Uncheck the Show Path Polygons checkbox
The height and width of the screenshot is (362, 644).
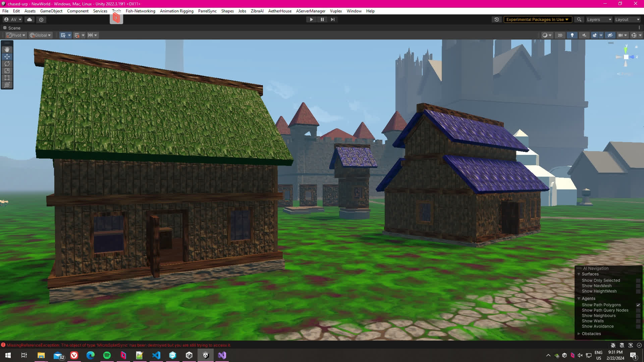tap(638, 305)
